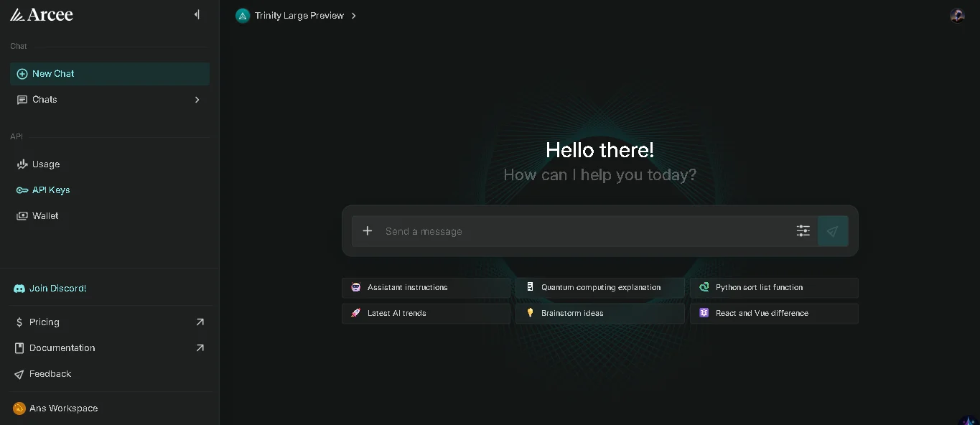Select the Latest AI trends suggestion

426,314
